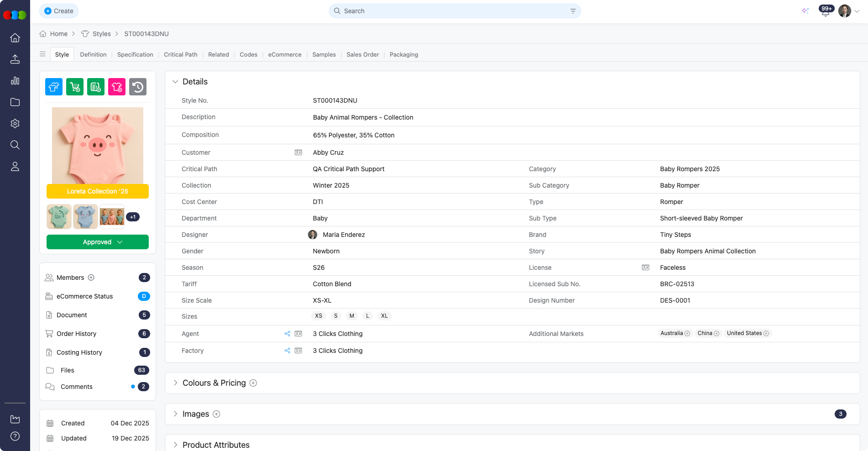Switch to the Critical Path tab

click(x=181, y=54)
